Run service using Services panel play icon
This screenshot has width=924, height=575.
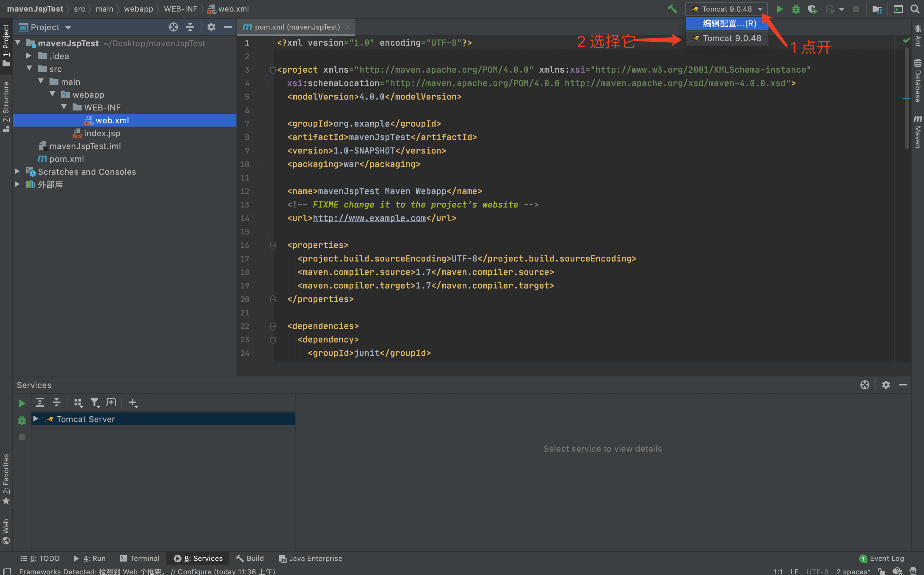[22, 403]
